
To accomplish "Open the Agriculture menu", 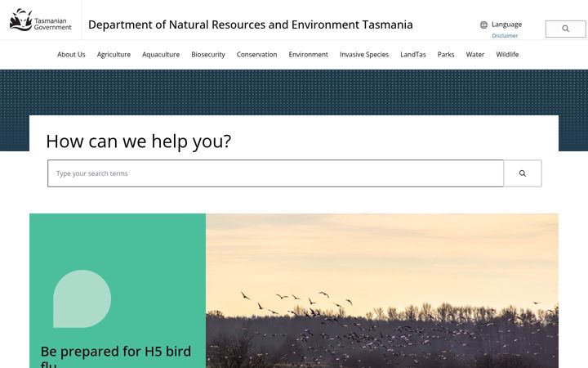I will [x=114, y=55].
